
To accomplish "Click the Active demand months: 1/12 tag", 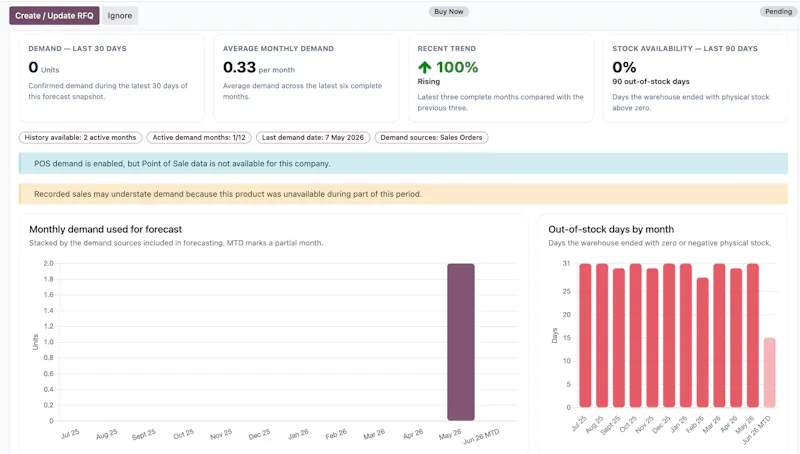I will (199, 138).
